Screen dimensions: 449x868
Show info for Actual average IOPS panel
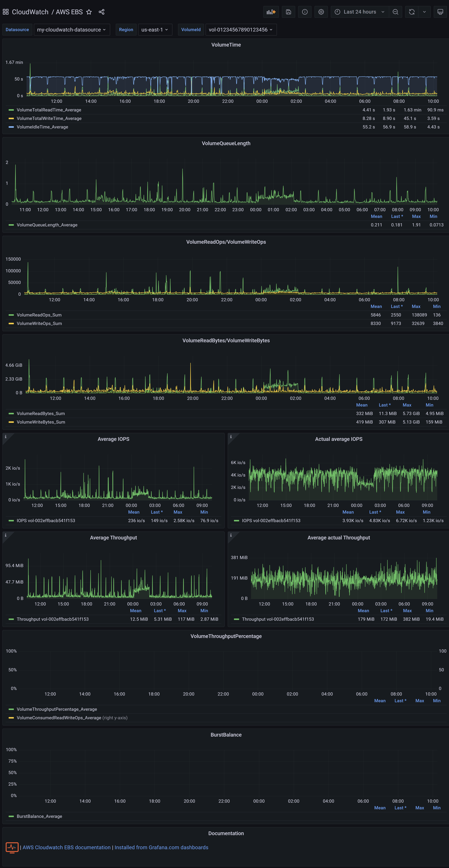coord(231,437)
